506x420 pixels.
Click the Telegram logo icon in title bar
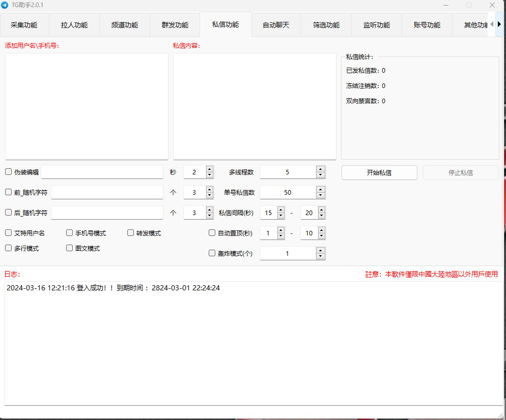(5, 5)
